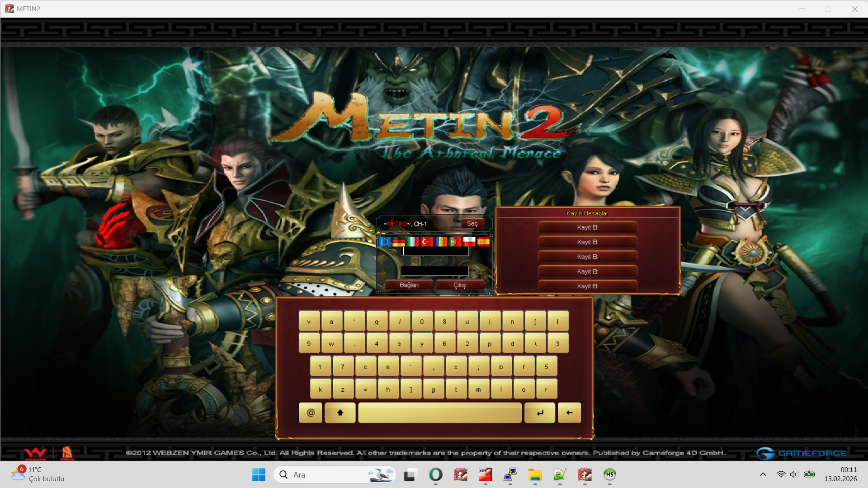The width and height of the screenshot is (868, 488).
Task: Select the German flag
Action: tap(399, 242)
